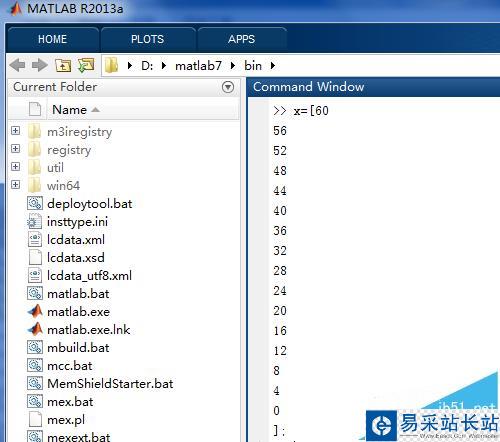The image size is (500, 442).
Task: Click the up one level folder icon
Action: point(63,65)
